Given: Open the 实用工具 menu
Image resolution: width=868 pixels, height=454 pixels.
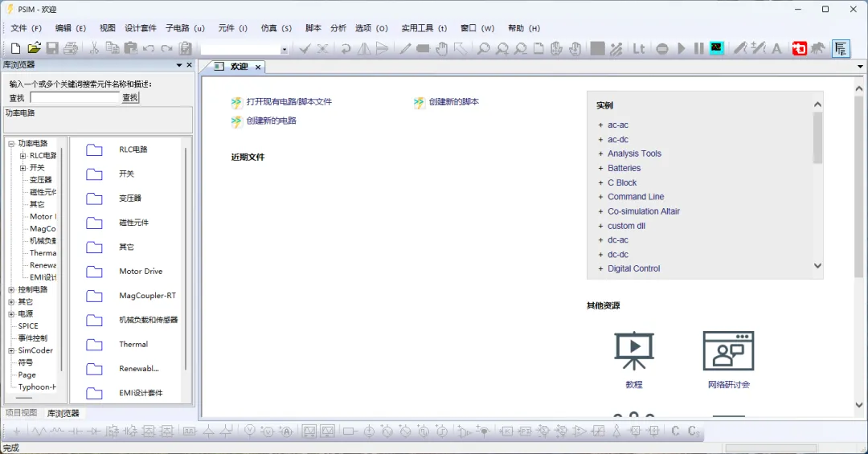Looking at the screenshot, I should click(x=424, y=28).
